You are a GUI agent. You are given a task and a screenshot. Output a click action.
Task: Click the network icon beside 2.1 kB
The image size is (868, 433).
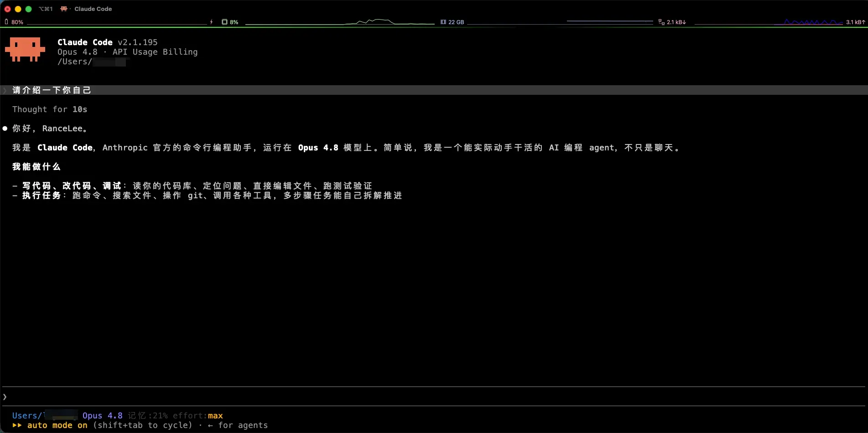click(661, 22)
